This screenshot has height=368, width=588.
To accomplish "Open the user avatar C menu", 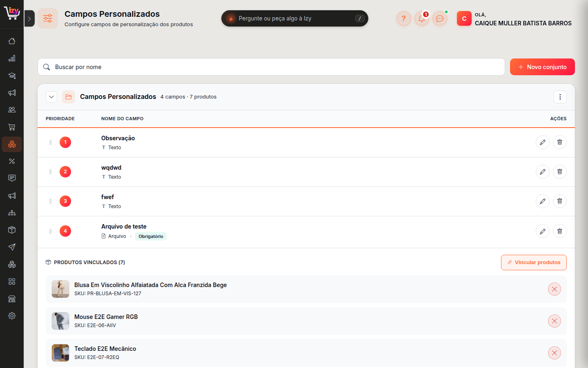I will (x=464, y=18).
